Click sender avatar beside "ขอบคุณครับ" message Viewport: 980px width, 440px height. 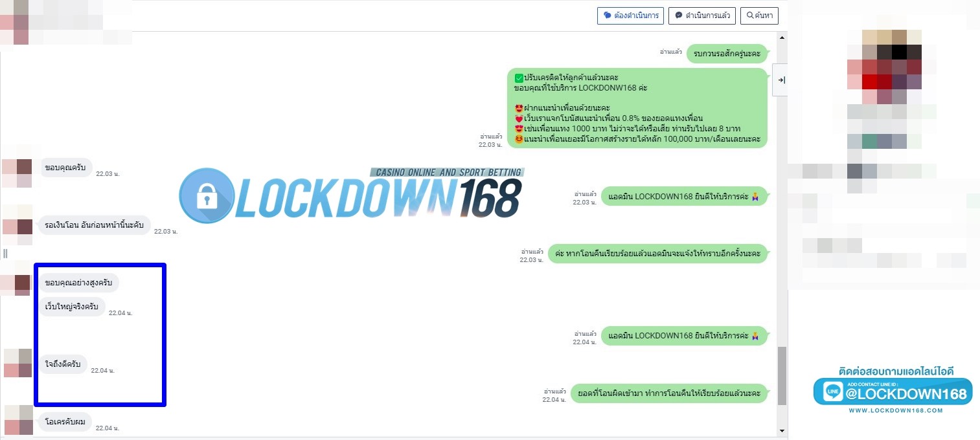pos(17,173)
